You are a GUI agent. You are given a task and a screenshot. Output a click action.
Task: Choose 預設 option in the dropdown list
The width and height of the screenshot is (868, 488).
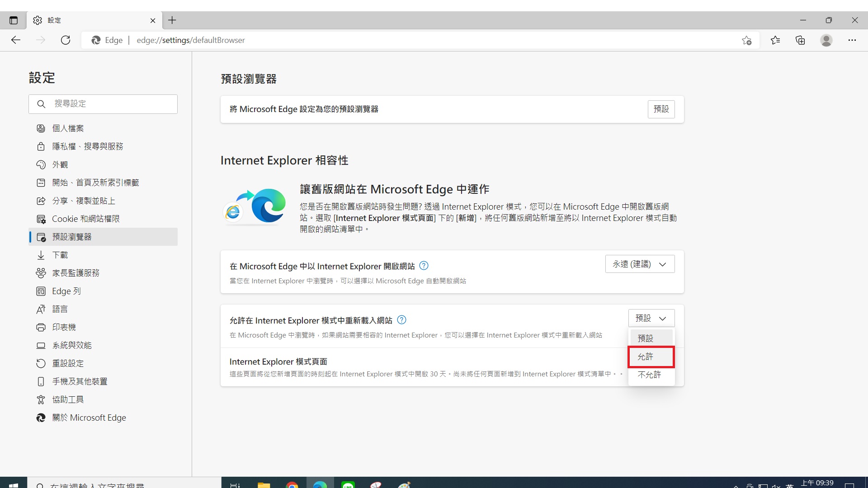(x=651, y=338)
